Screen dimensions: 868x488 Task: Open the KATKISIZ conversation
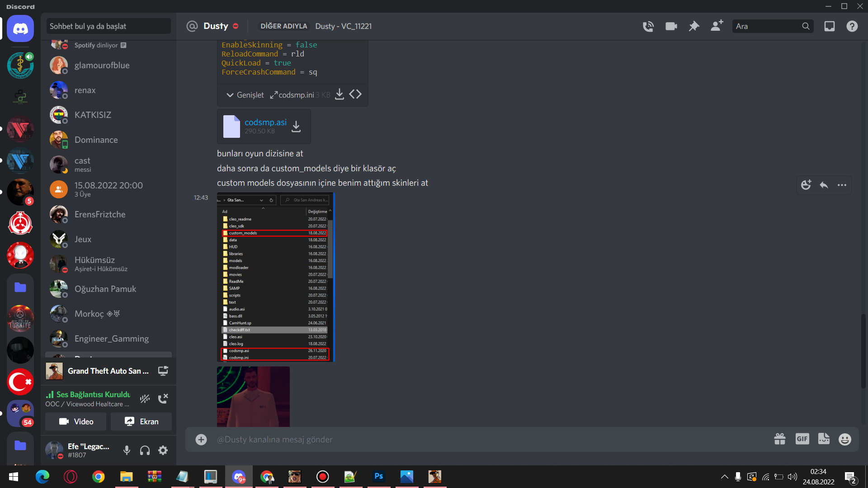pos(108,115)
